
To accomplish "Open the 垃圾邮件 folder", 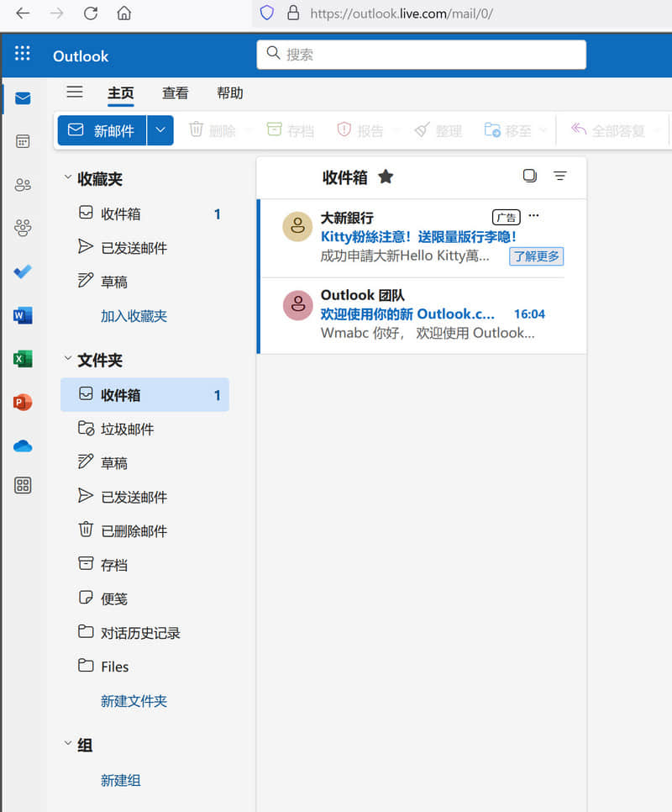I will (144, 429).
